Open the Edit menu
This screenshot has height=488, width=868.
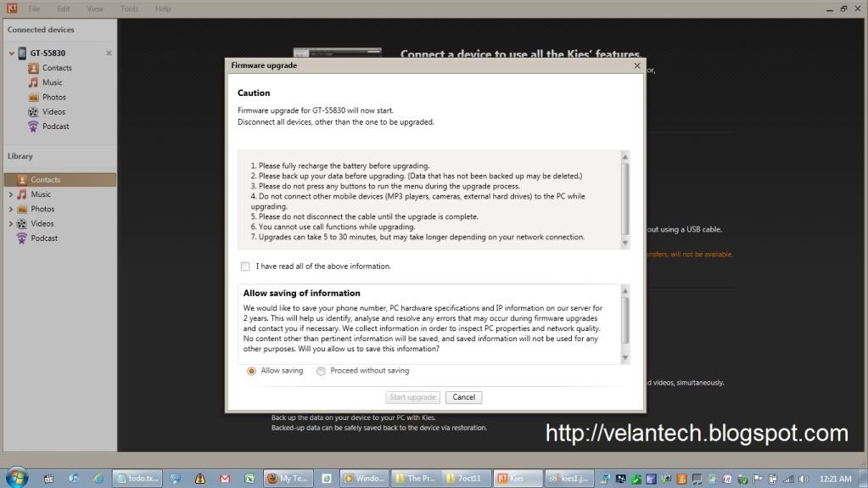tap(63, 8)
